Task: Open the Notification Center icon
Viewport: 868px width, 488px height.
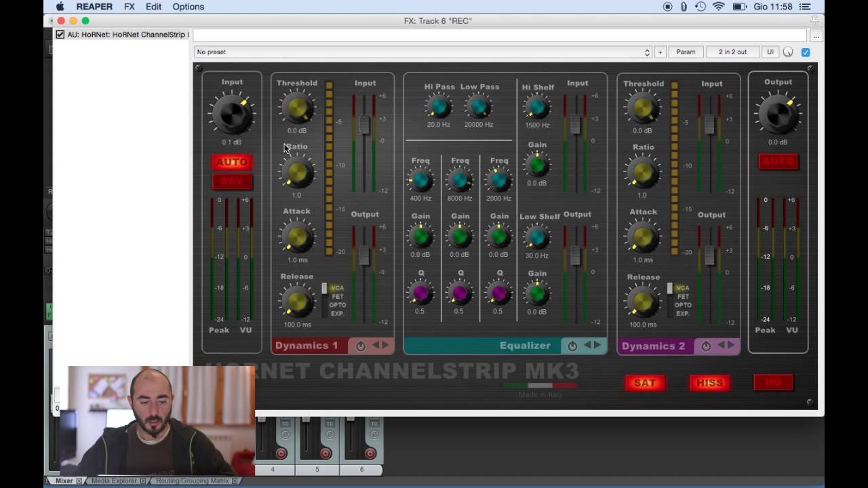Action: [805, 7]
